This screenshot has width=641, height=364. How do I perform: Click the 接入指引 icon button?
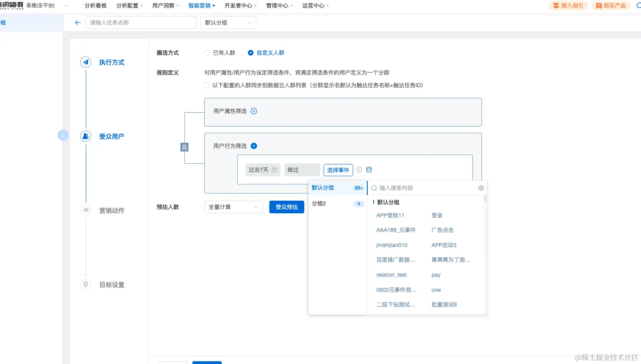coord(568,6)
